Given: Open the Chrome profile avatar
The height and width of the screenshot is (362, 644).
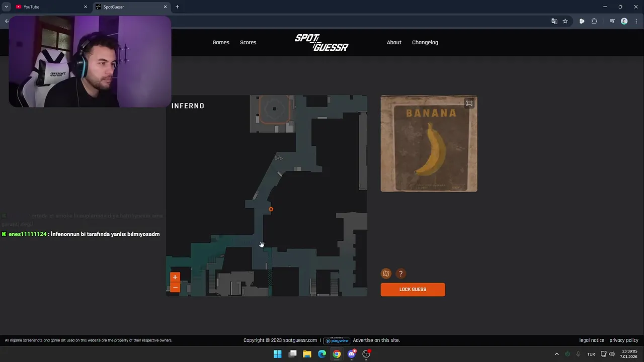Looking at the screenshot, I should click(624, 21).
